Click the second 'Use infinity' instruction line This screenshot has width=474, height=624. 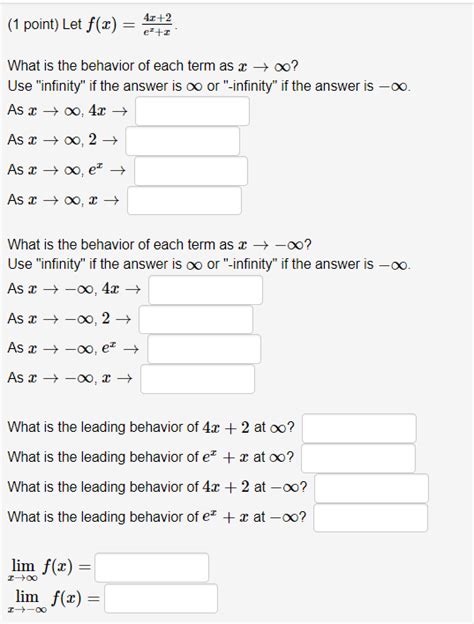click(209, 264)
